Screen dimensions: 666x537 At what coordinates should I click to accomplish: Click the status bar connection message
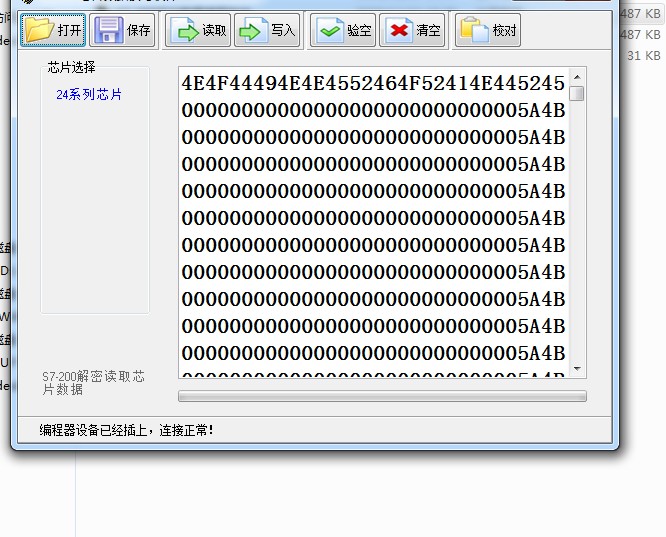tap(127, 430)
